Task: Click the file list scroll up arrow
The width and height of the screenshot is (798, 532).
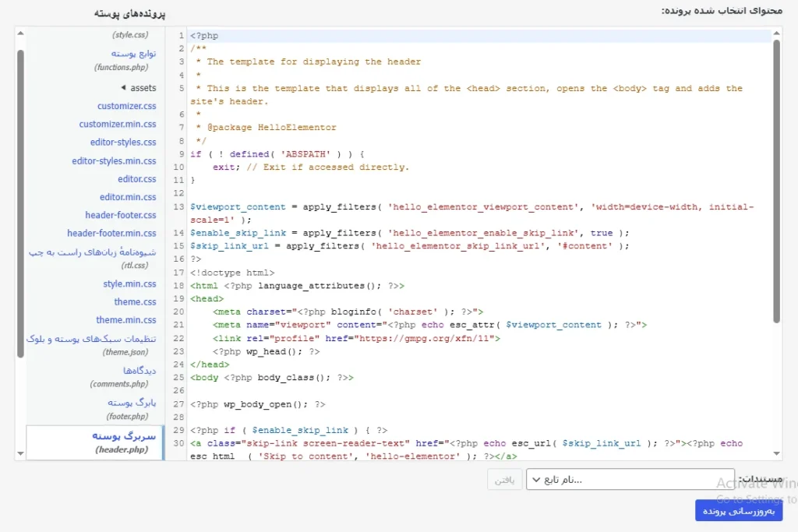Action: [20, 33]
